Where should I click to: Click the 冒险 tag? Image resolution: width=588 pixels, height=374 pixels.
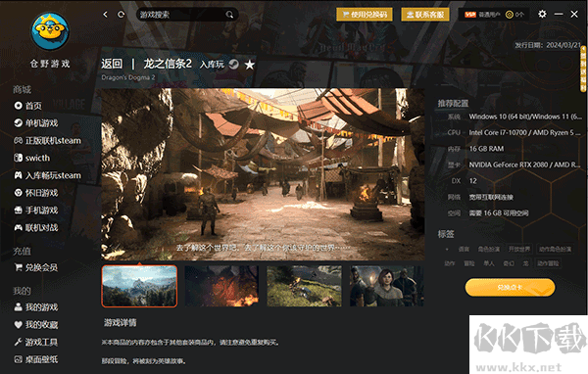pos(469,263)
